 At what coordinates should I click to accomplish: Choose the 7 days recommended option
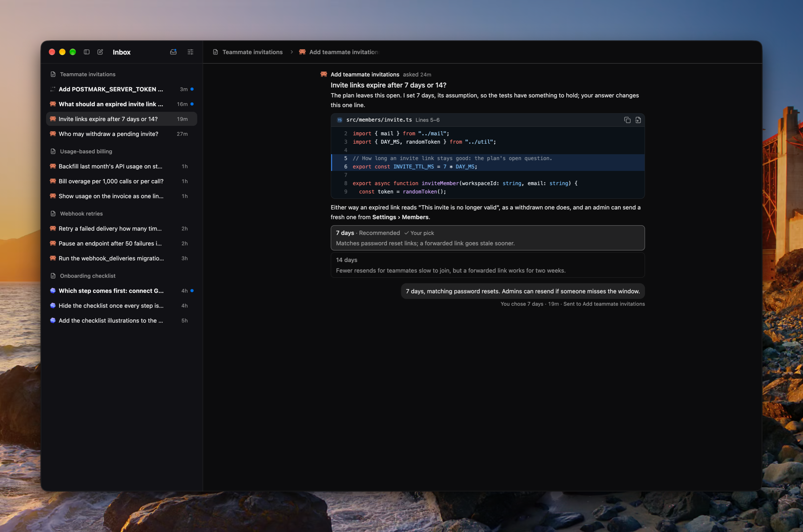coord(488,238)
